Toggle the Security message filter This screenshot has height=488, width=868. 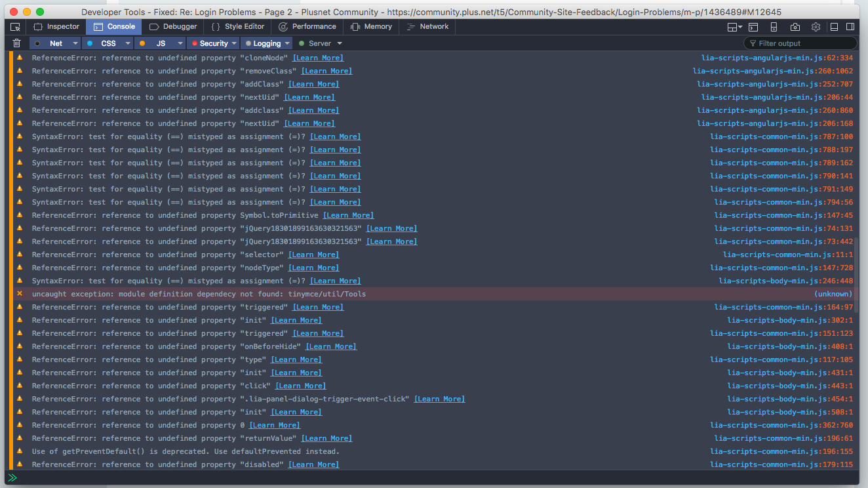click(210, 43)
